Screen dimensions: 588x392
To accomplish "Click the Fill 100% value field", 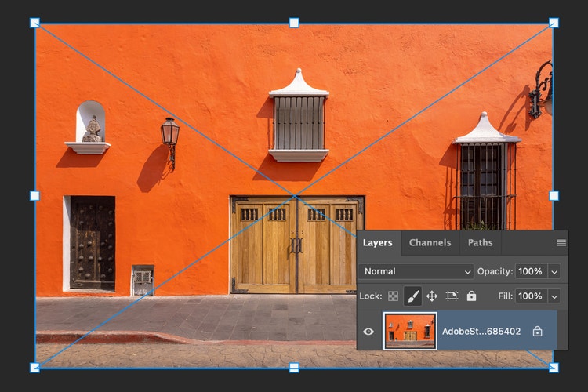I will tap(530, 296).
